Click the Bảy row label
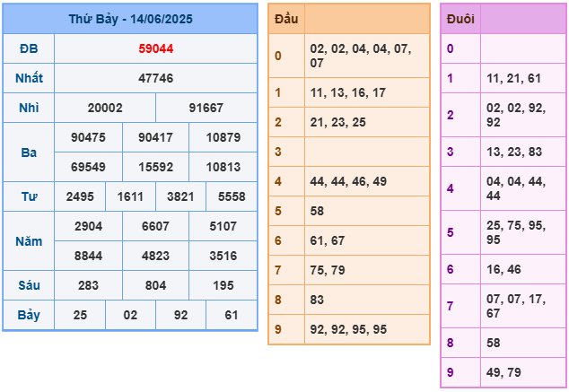Screen dimensions: 569x392 pos(29,316)
